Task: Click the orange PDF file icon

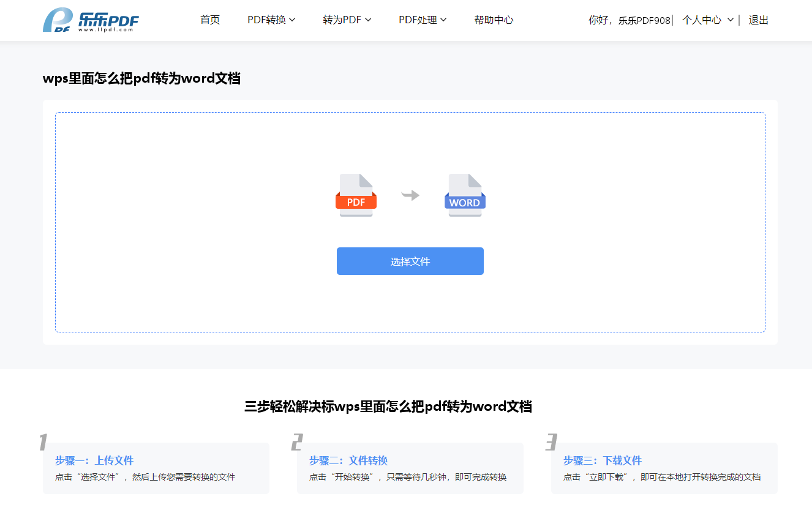Action: click(x=356, y=195)
